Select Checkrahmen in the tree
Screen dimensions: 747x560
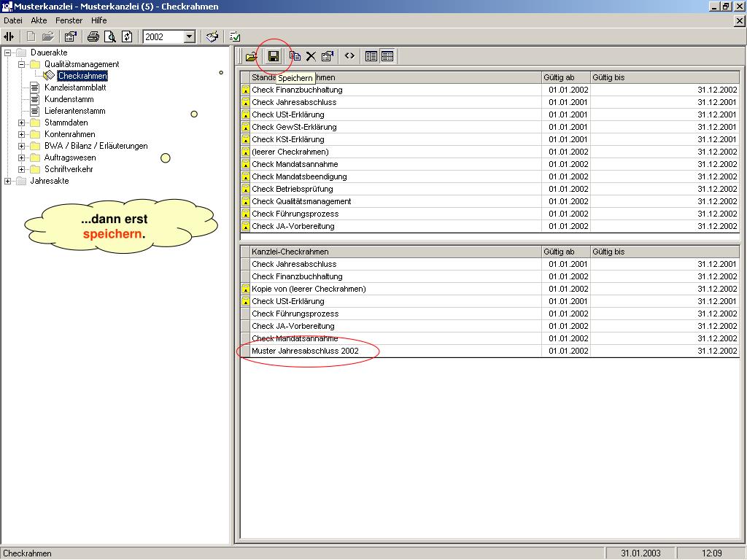pyautogui.click(x=82, y=76)
